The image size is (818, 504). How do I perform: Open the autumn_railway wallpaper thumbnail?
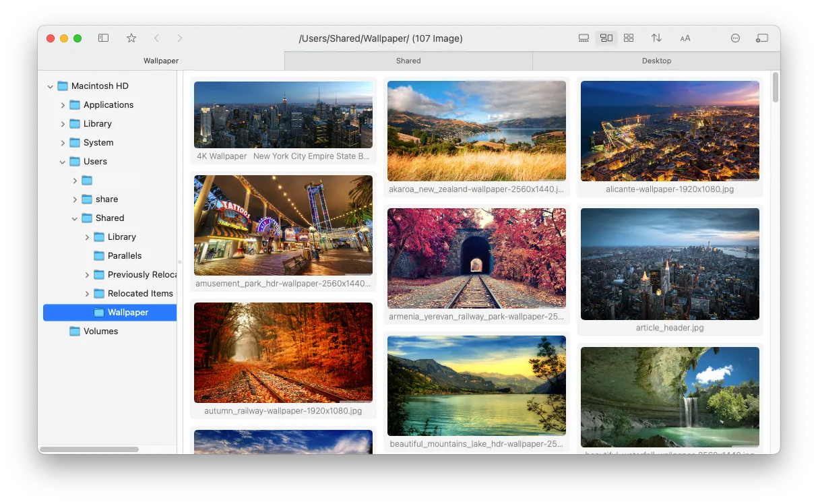[x=283, y=352]
